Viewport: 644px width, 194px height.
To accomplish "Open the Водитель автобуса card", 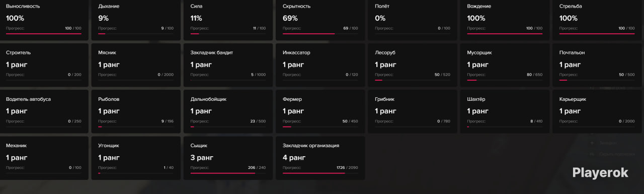I will click(44, 111).
